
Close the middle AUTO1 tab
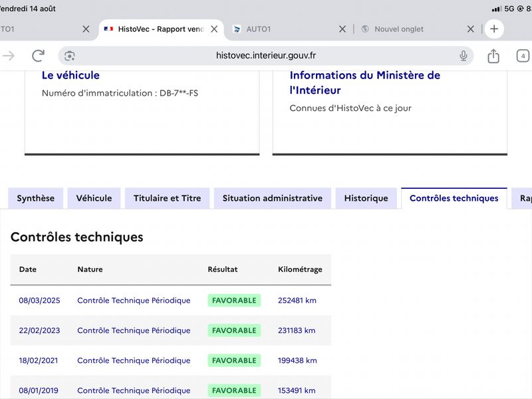tap(342, 29)
